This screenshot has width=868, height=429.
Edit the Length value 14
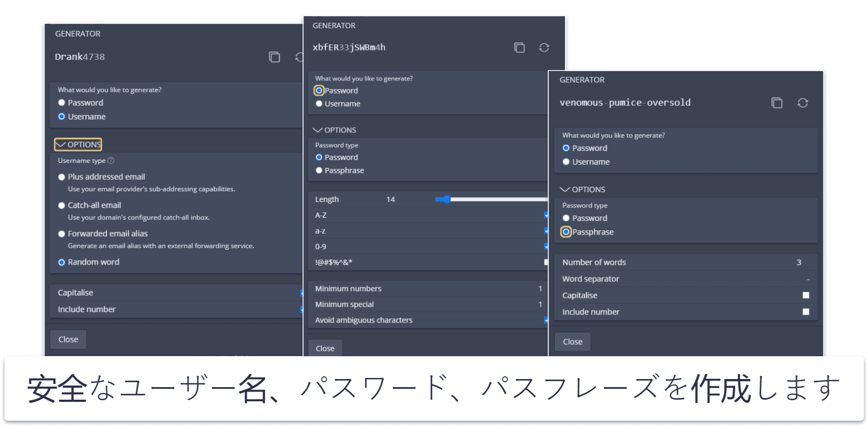point(391,199)
